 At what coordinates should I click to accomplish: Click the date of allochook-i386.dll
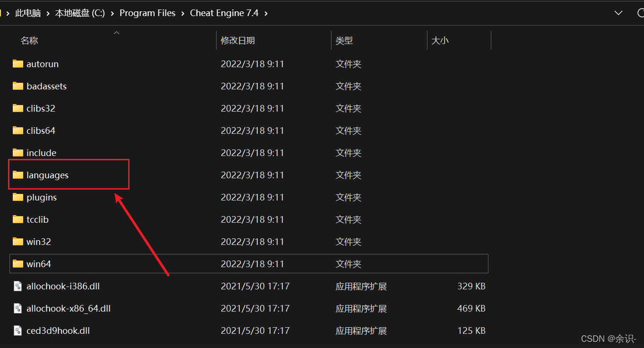(x=255, y=286)
